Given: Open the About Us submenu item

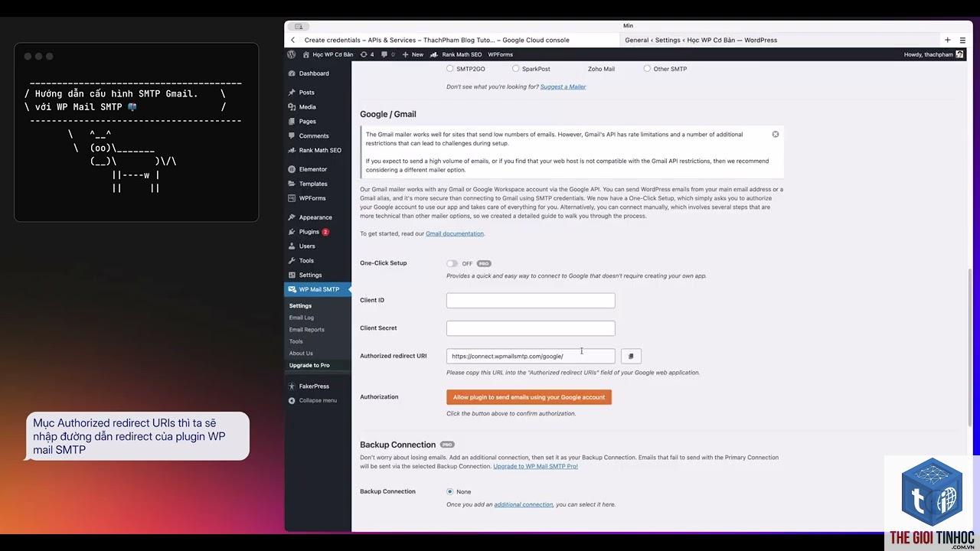Looking at the screenshot, I should [x=301, y=354].
